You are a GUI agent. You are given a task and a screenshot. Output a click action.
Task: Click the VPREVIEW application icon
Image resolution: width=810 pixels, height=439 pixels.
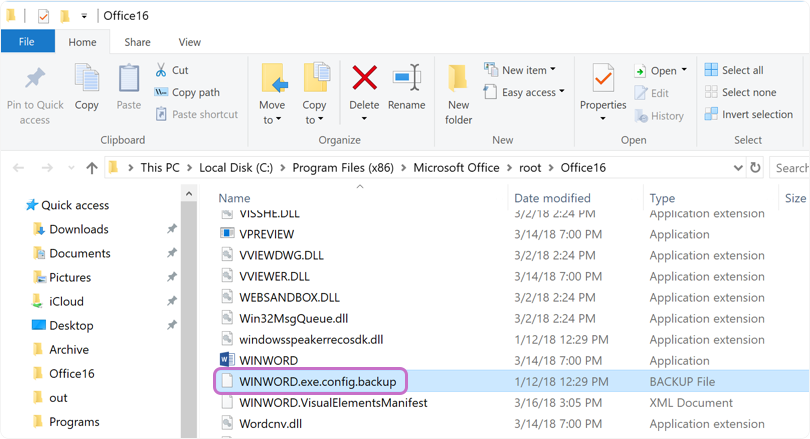tap(227, 233)
